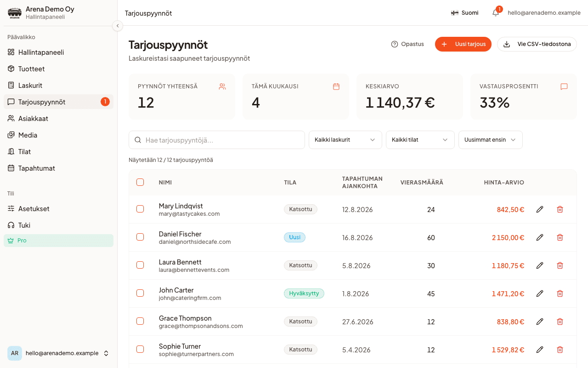
Task: Click the chat icon in Vastausprosentti card
Action: 564,86
